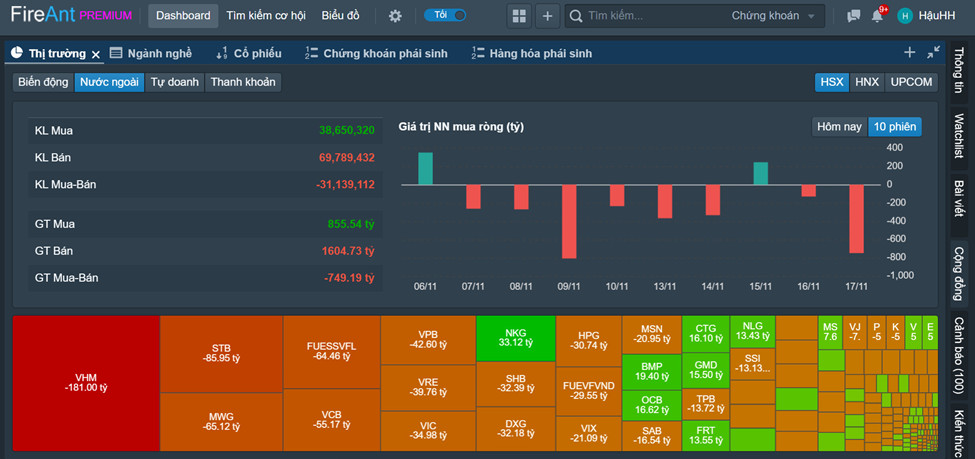Switch to the Cổ phiếu tab
The height and width of the screenshot is (459, 975).
(x=249, y=53)
